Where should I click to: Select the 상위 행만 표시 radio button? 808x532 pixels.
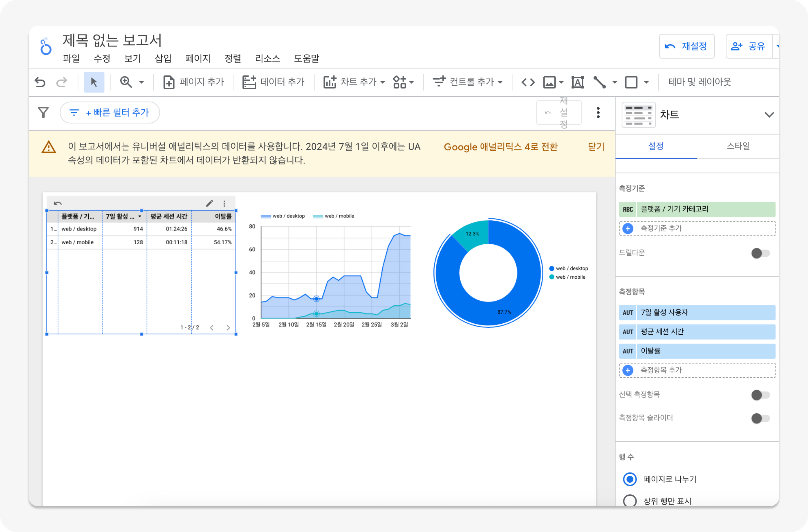click(630, 501)
